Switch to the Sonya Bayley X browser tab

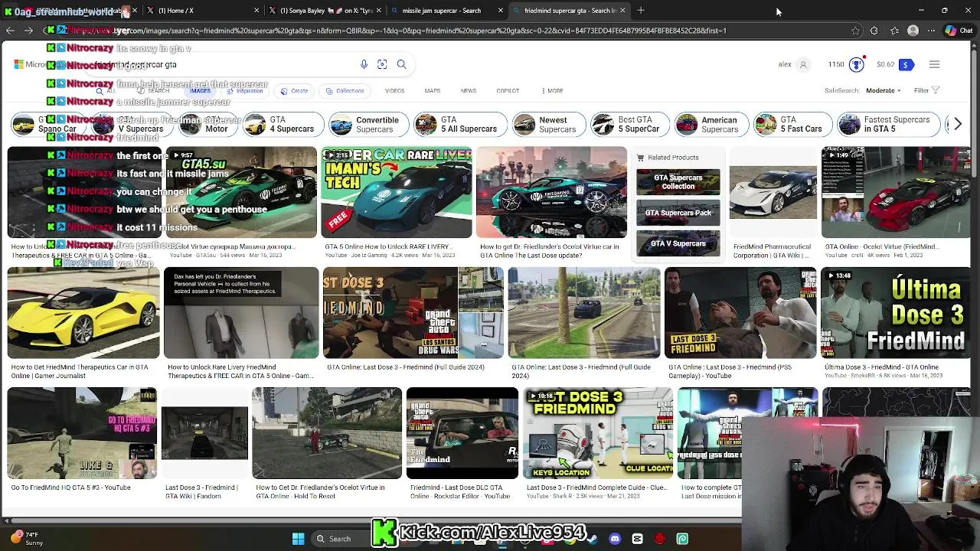tap(325, 11)
